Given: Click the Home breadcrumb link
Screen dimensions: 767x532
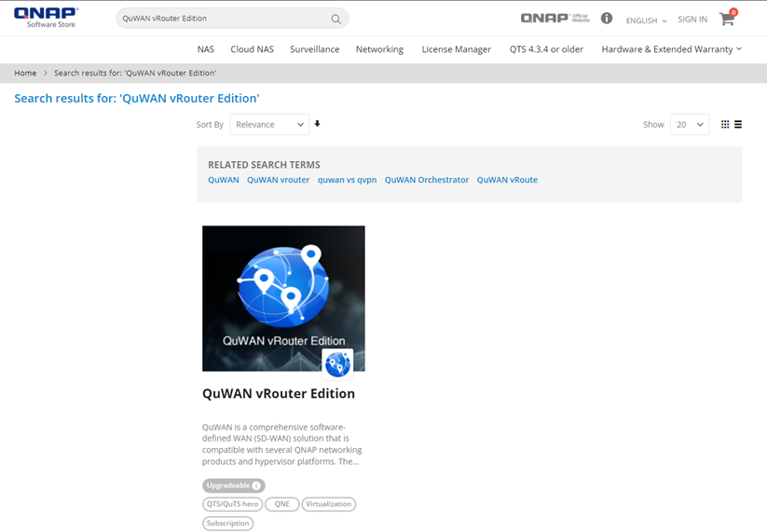Looking at the screenshot, I should coord(25,73).
